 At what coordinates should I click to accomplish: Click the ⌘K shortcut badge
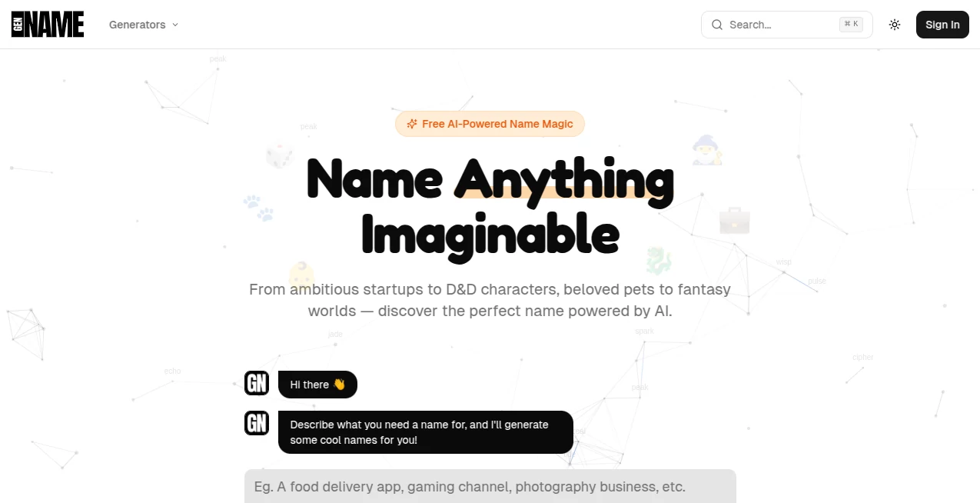tap(850, 23)
